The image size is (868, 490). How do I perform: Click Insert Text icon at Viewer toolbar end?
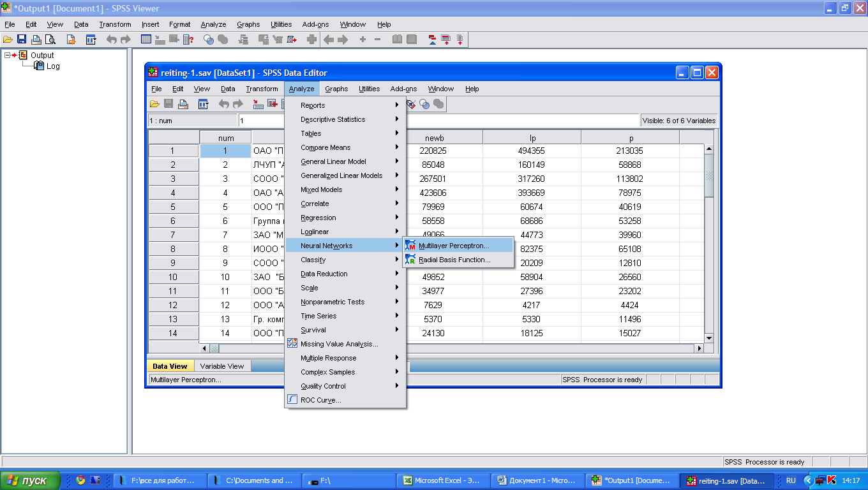pyautogui.click(x=460, y=40)
